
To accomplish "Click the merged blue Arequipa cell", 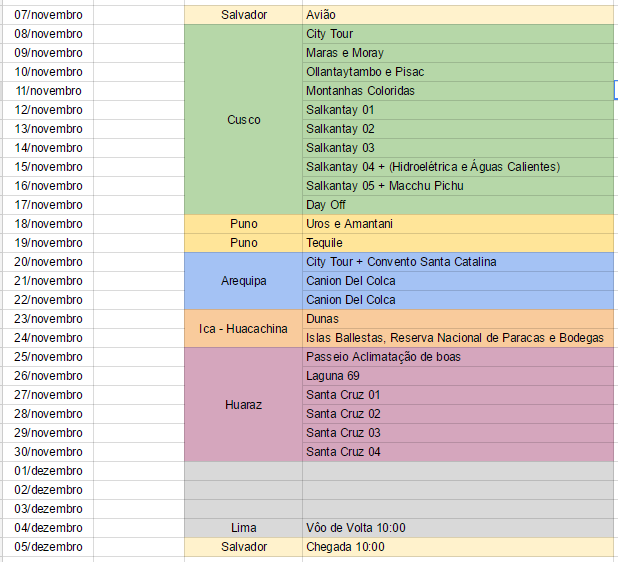I will click(243, 281).
